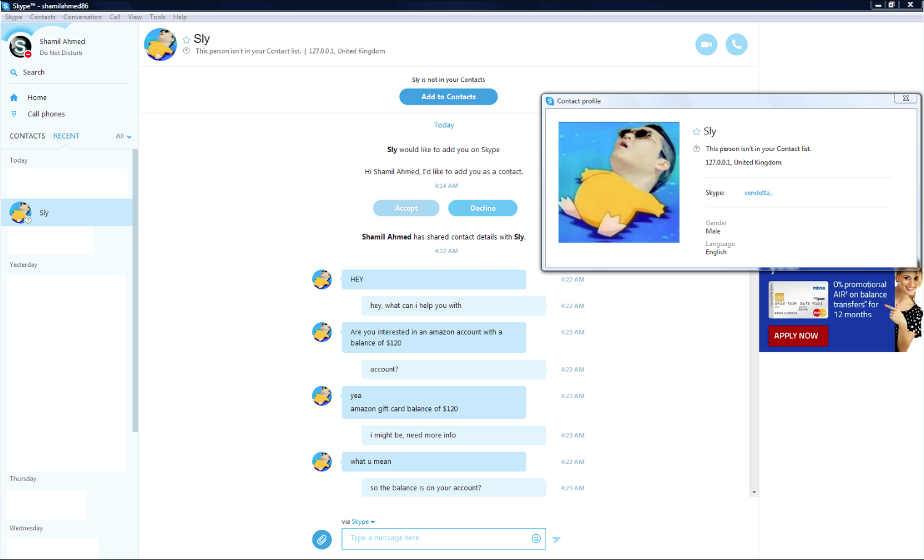924x560 pixels.
Task: Click the chat scrollbar down arrow
Action: (x=754, y=492)
